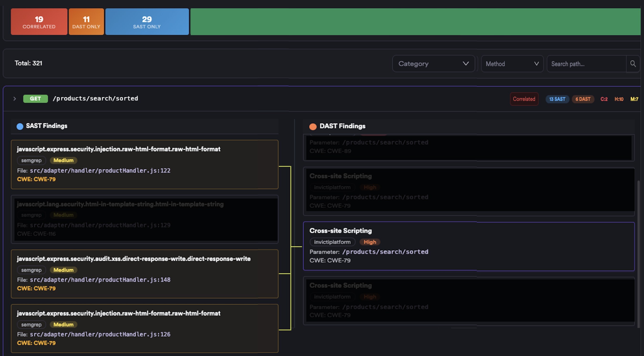Image resolution: width=644 pixels, height=356 pixels.
Task: Open the Method filter dropdown
Action: click(x=512, y=64)
